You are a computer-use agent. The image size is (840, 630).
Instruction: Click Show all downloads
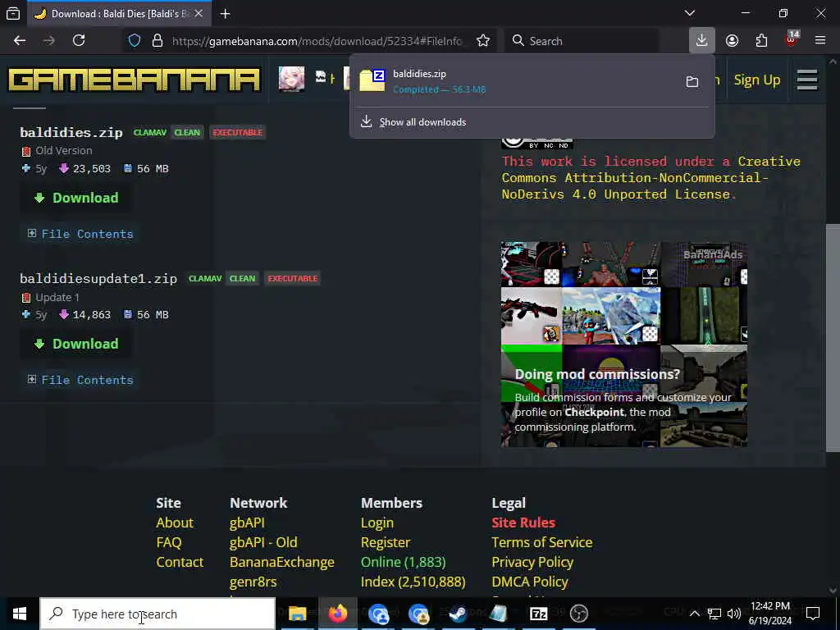point(422,122)
